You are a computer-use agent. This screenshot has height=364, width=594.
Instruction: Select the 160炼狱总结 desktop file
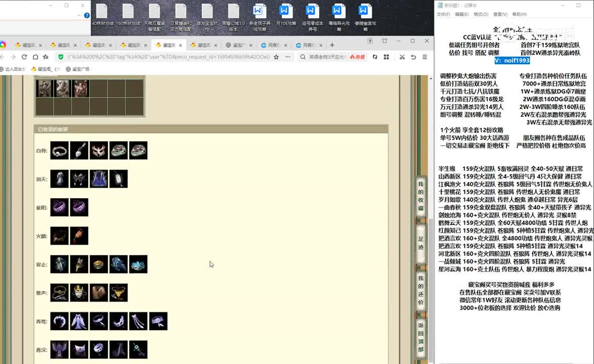pos(128,16)
